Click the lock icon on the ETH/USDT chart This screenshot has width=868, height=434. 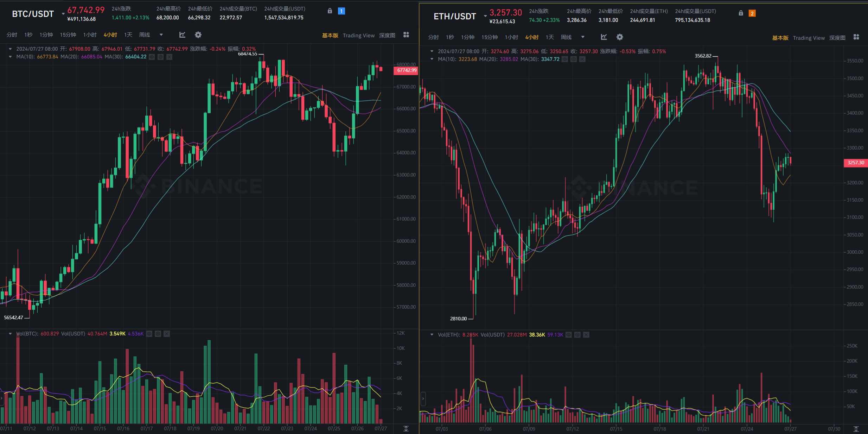click(x=741, y=13)
